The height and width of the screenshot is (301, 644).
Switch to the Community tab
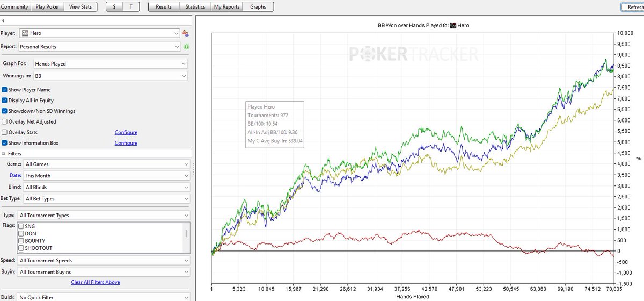point(15,6)
